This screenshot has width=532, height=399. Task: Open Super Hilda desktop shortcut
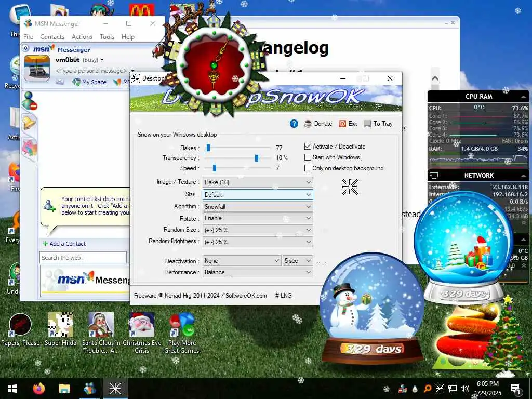click(x=60, y=329)
